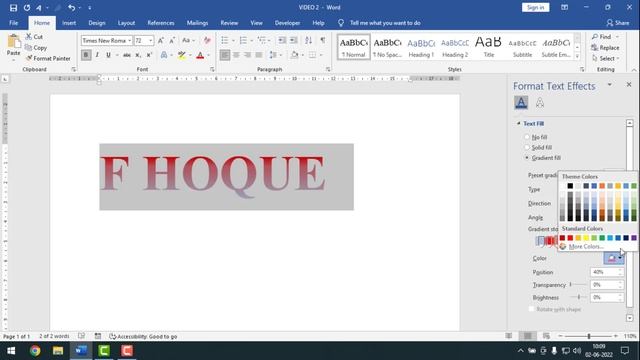The height and width of the screenshot is (360, 640).
Task: Select the No fill radio option
Action: (x=527, y=137)
